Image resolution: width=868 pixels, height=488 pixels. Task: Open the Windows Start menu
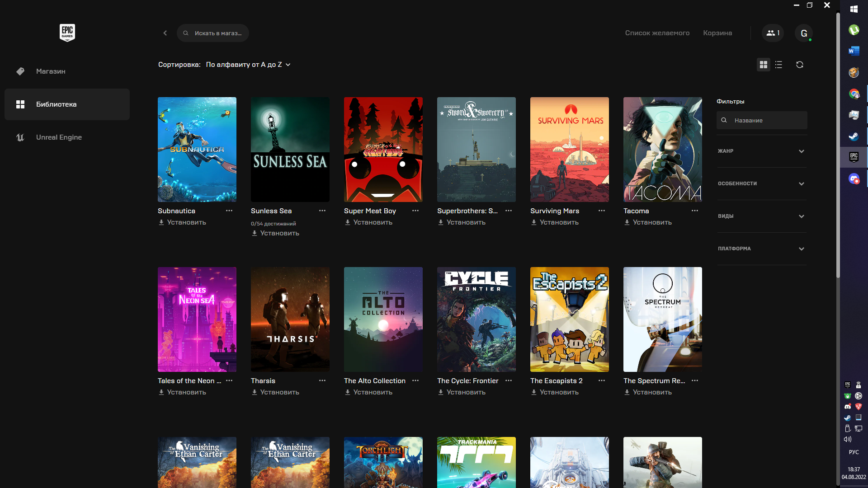point(854,9)
